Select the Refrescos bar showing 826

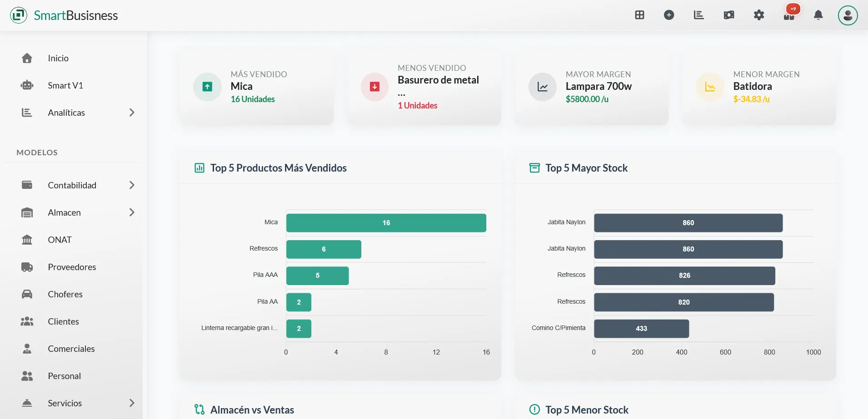[684, 276]
